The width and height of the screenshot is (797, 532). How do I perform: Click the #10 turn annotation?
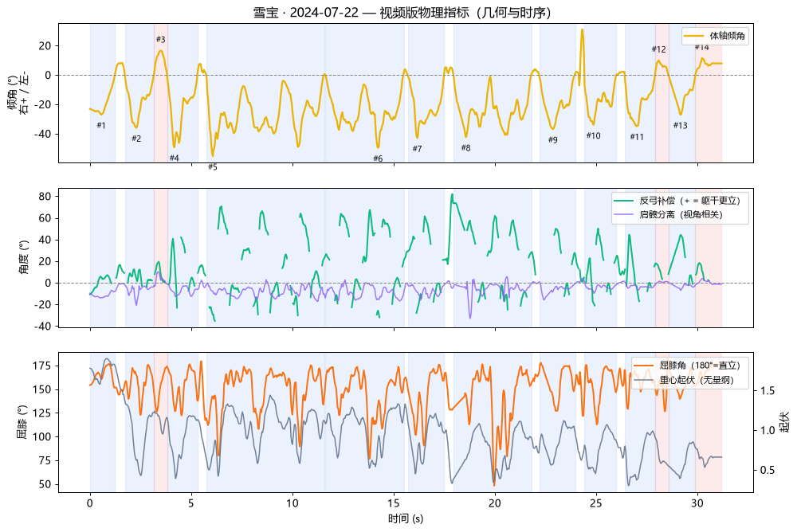click(593, 135)
